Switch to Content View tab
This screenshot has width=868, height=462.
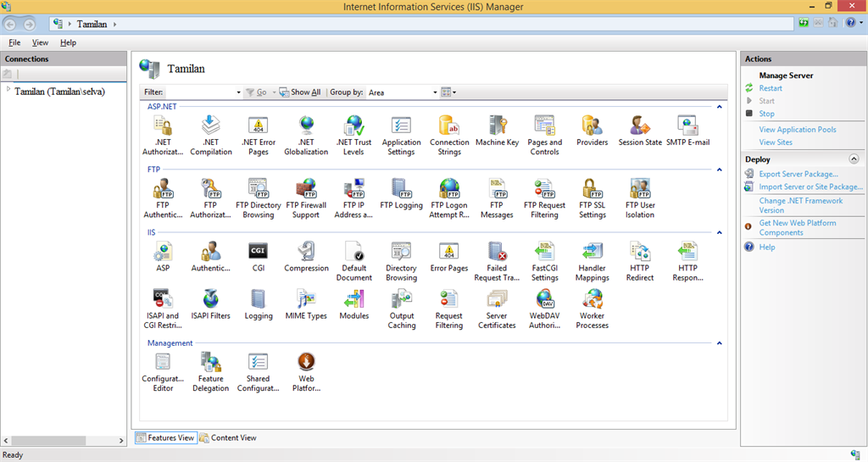pos(228,437)
